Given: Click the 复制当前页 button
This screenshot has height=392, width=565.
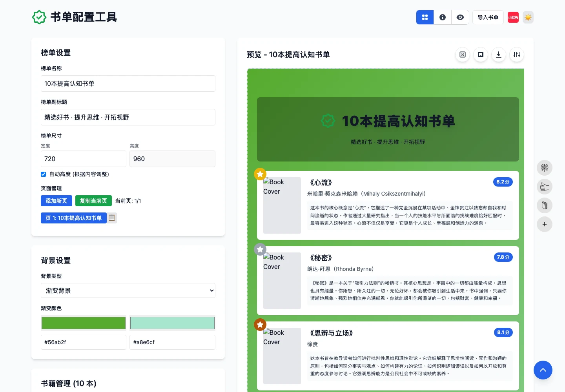Looking at the screenshot, I should click(x=93, y=201).
